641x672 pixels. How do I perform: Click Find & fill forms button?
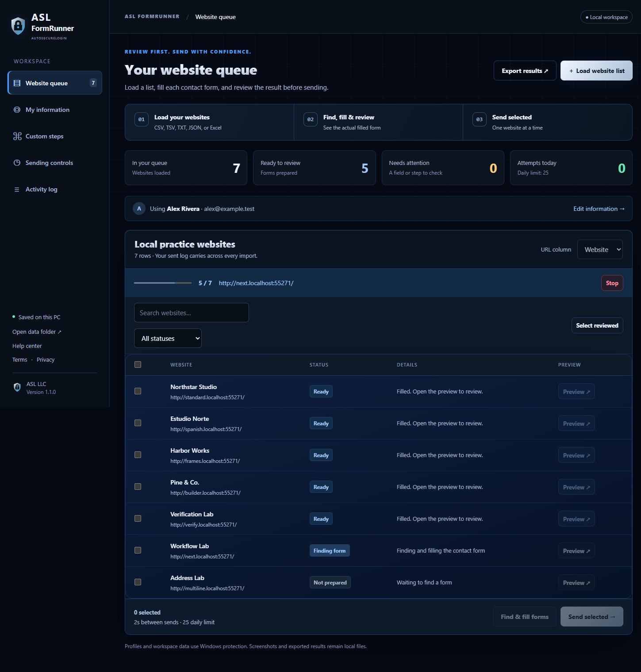point(525,617)
